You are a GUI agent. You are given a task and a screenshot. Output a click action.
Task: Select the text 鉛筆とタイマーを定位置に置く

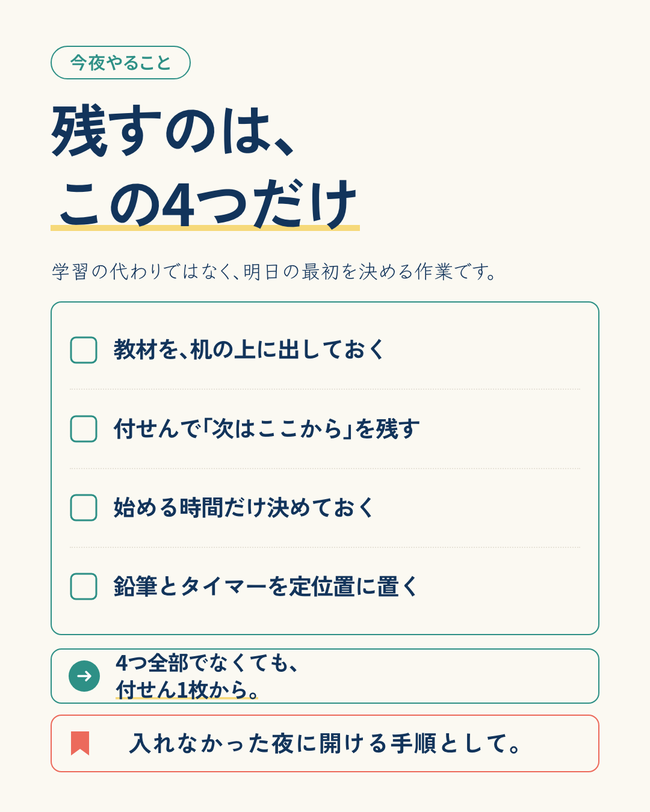[x=266, y=586]
